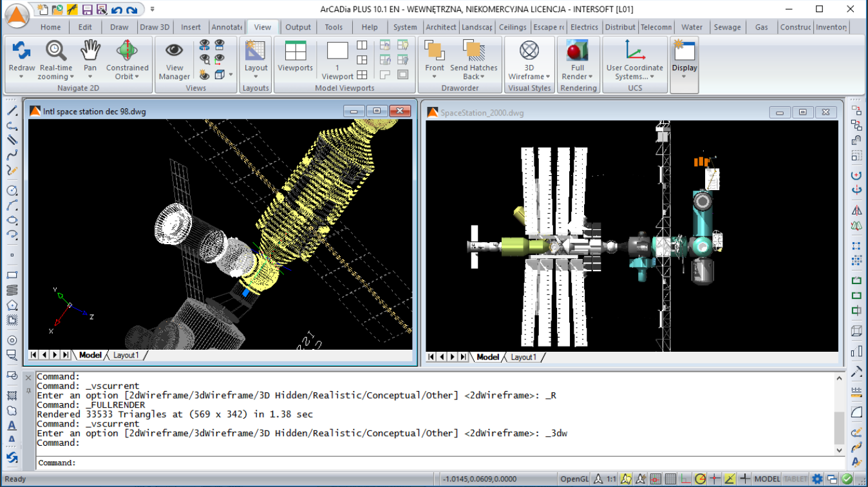
Task: Click coordinates readout -1.0145,0.0609,0.0000
Action: tap(480, 479)
